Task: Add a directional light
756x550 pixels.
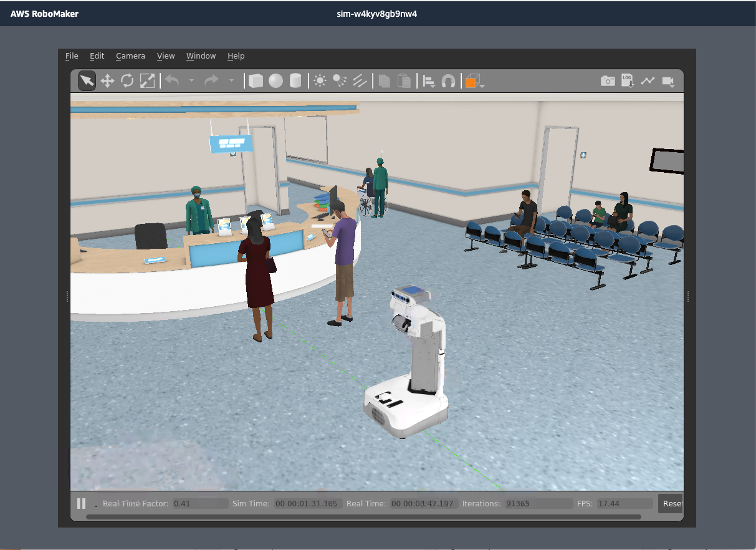Action: coord(360,80)
